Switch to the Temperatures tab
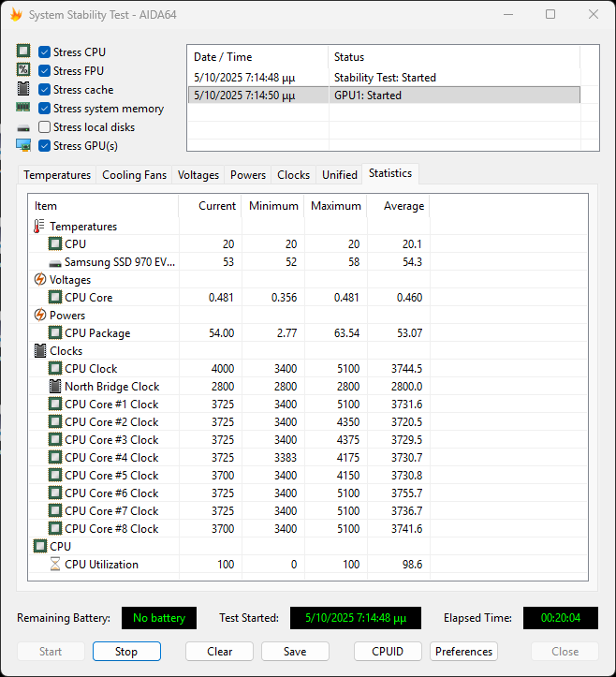 point(57,175)
